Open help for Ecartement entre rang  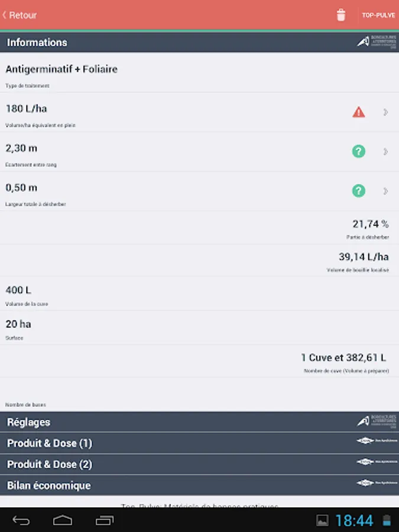tap(359, 151)
